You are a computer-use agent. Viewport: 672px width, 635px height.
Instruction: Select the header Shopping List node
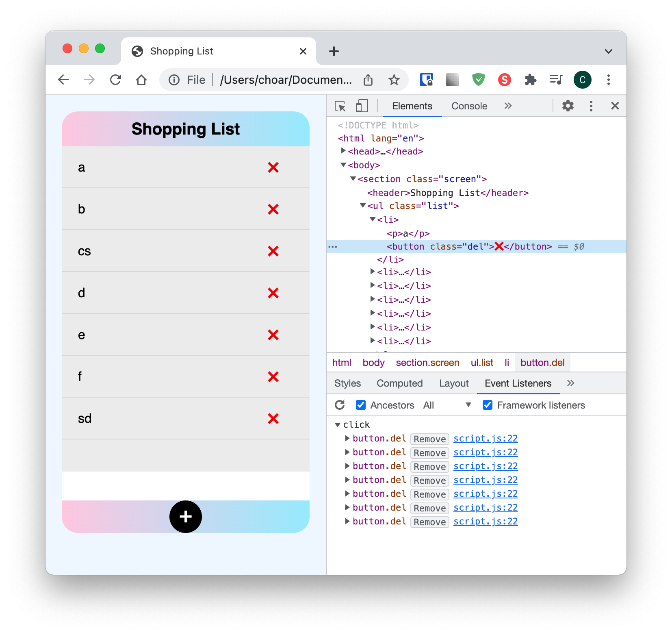[x=448, y=193]
